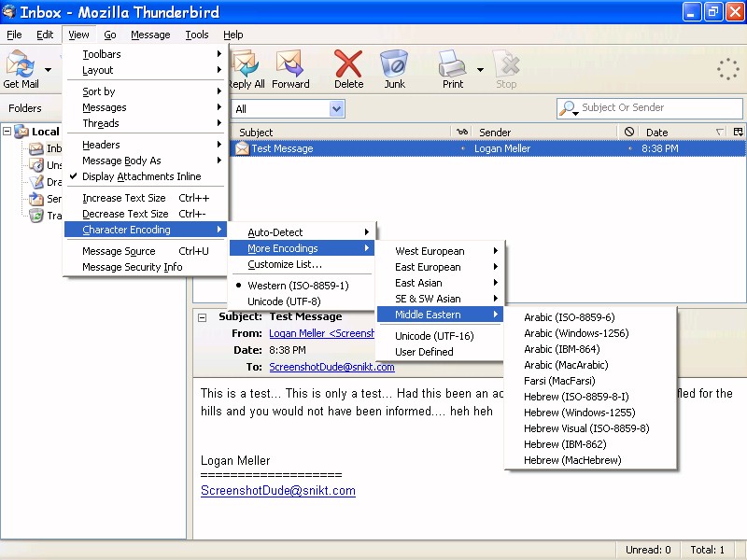Image resolution: width=747 pixels, height=560 pixels.
Task: Expand the Auto-Detect submenu
Action: (302, 232)
